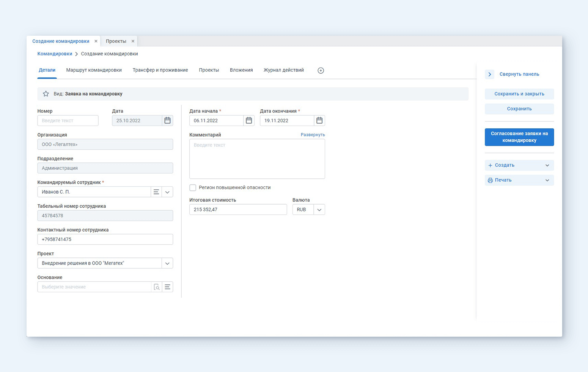
Task: Click Табельный номер field 45784578
Action: coord(105,216)
